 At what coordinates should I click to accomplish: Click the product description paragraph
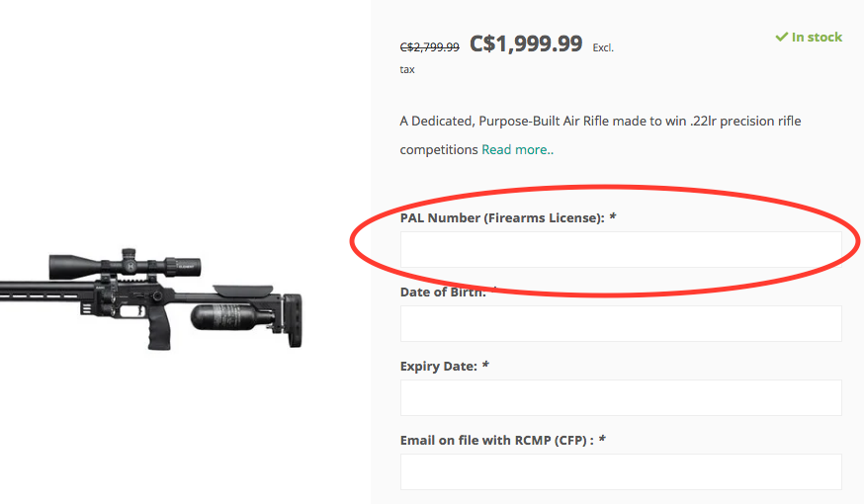(x=601, y=135)
